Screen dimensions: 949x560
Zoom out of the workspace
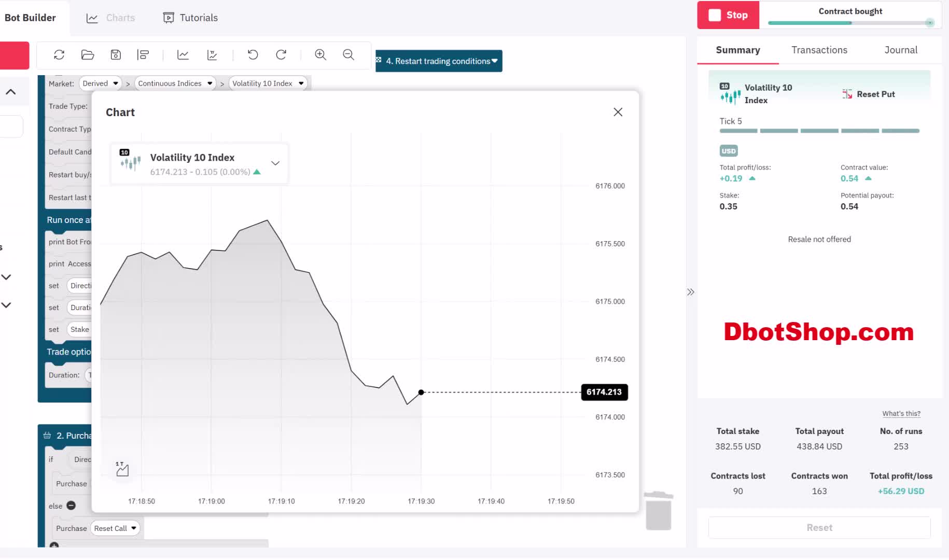click(x=348, y=55)
